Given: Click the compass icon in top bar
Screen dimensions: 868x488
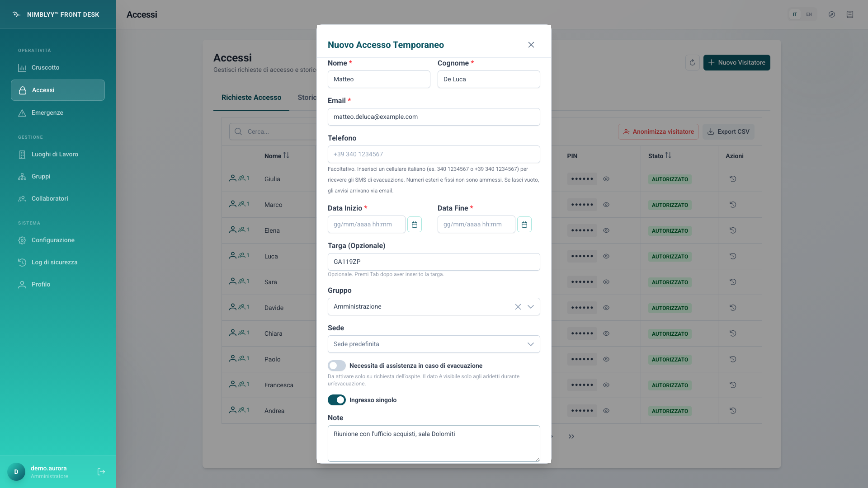Looking at the screenshot, I should (x=831, y=14).
